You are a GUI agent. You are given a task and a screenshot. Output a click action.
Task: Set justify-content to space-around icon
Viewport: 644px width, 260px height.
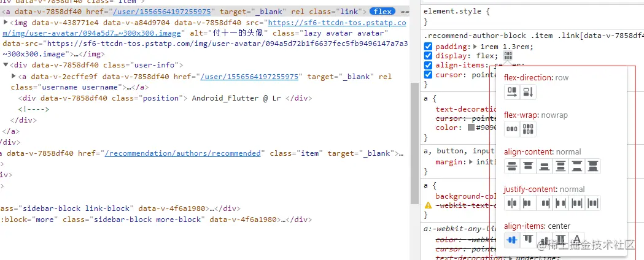(576, 203)
